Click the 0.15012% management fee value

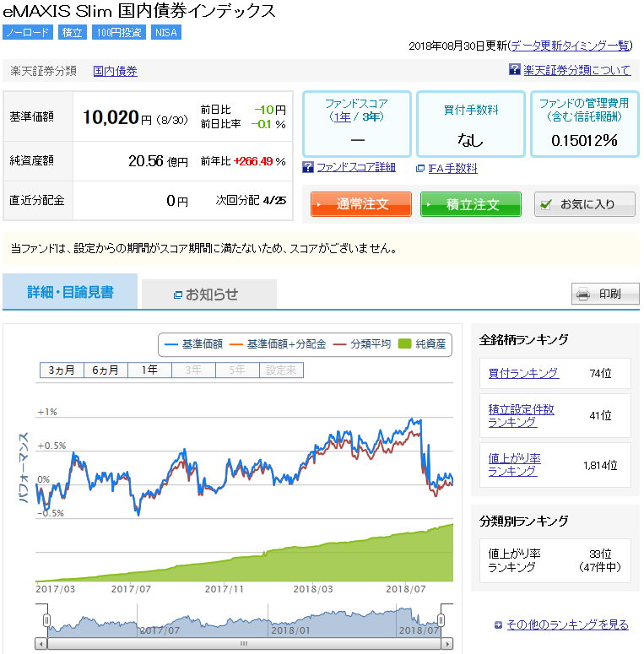[584, 141]
